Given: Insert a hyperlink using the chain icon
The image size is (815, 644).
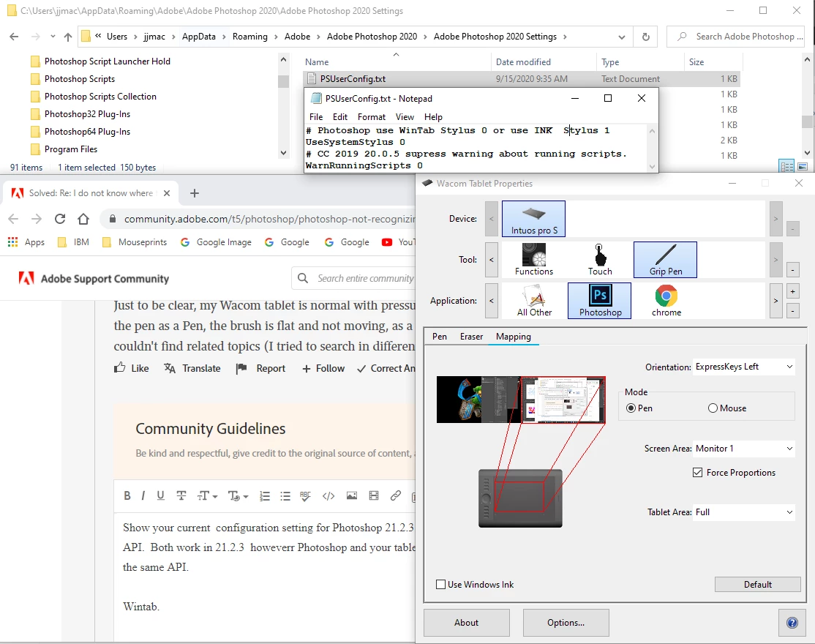Looking at the screenshot, I should pos(396,495).
